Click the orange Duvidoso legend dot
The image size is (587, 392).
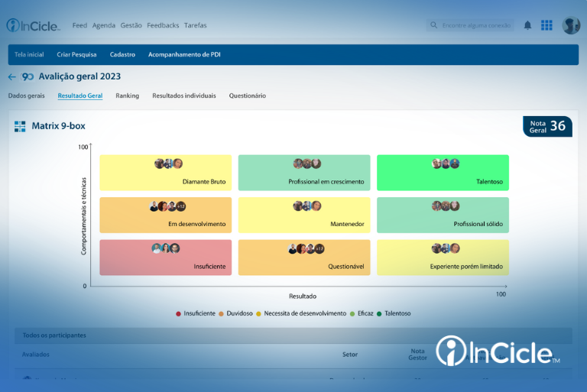(221, 314)
